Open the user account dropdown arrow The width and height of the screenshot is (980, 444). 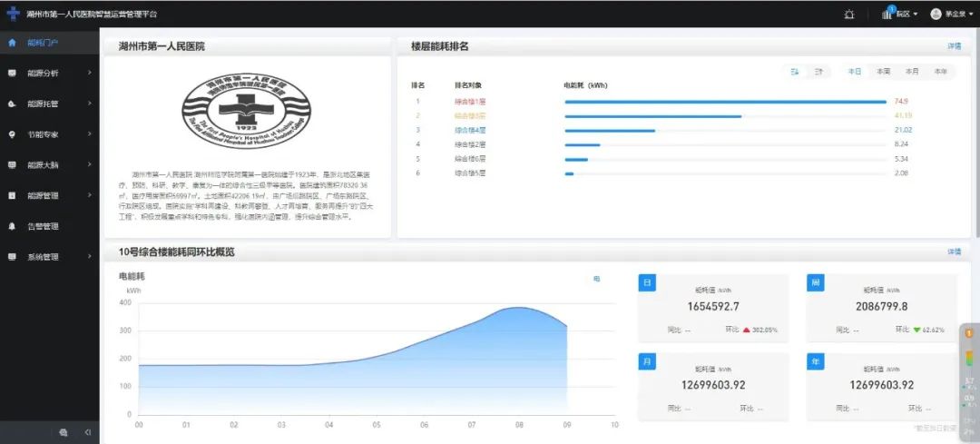972,14
